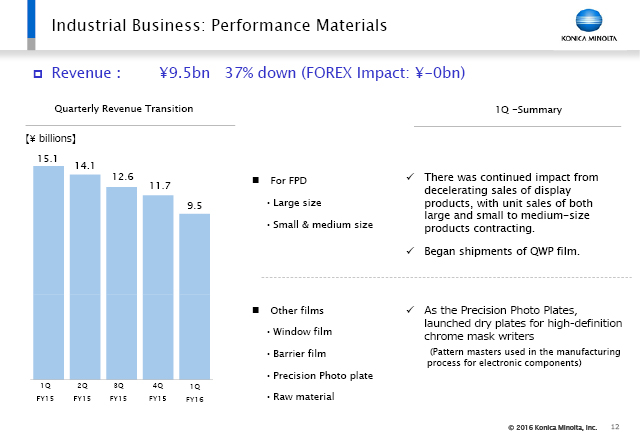Select the 1Q FY15 bar in chart
The height and width of the screenshot is (443, 640).
49,273
